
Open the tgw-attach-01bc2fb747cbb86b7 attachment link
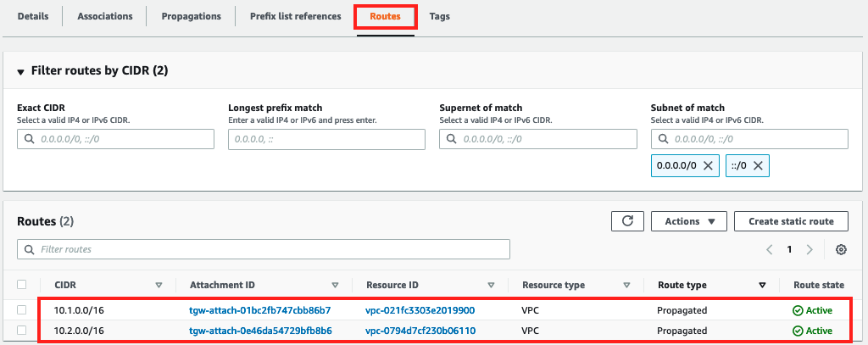click(x=259, y=310)
